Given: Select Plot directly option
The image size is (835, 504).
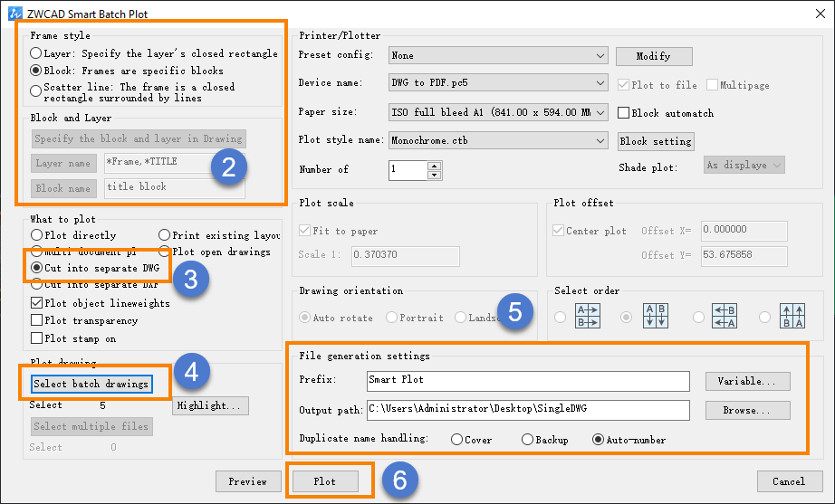Looking at the screenshot, I should pyautogui.click(x=36, y=234).
